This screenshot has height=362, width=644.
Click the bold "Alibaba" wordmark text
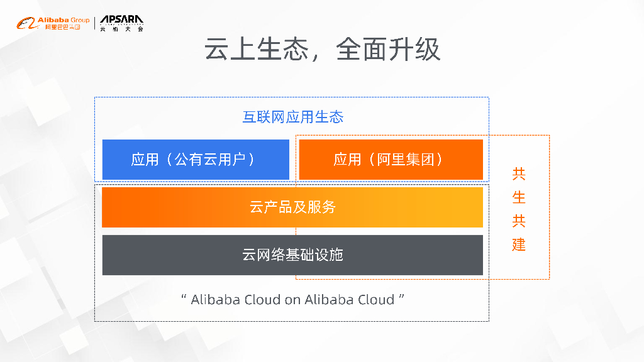point(53,20)
